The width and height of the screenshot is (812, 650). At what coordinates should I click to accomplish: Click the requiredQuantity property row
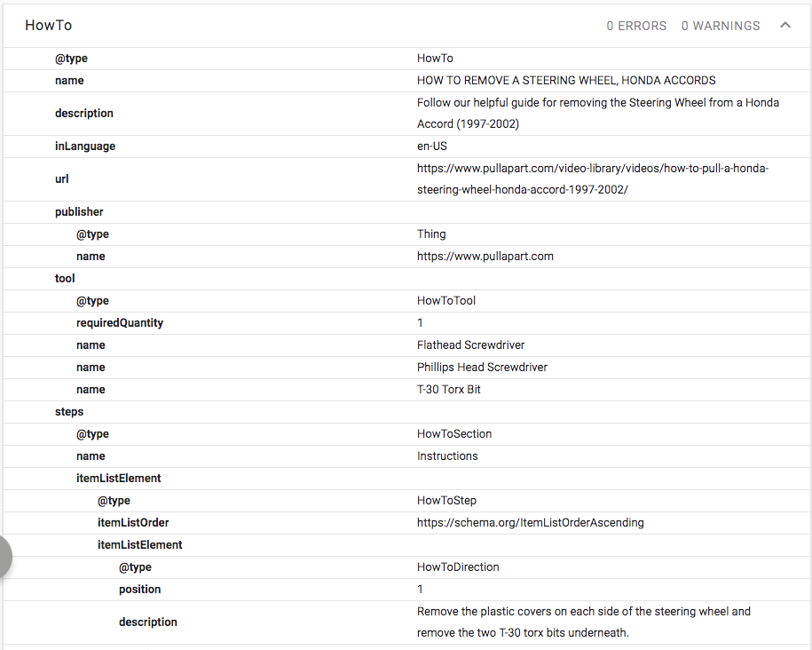pos(120,323)
